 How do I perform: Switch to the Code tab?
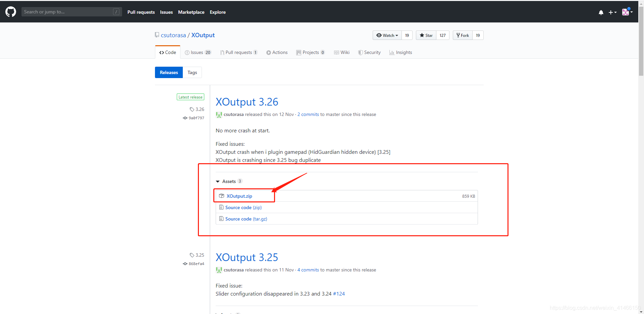[168, 52]
